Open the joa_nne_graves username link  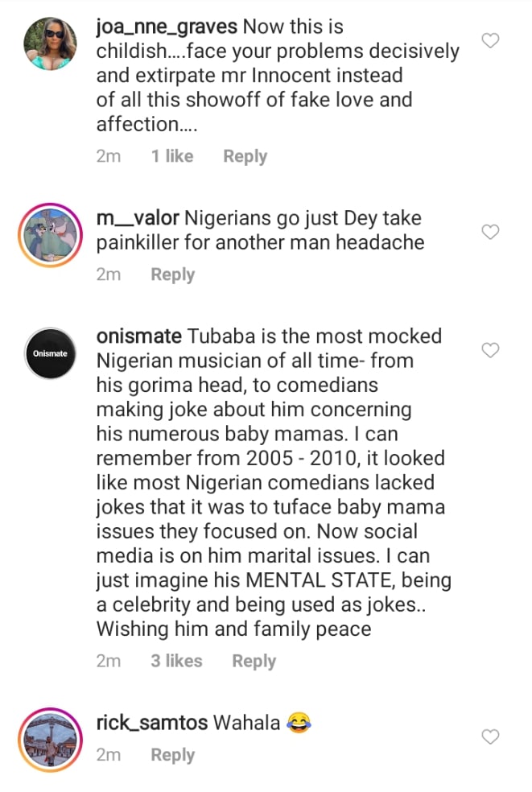(x=167, y=27)
